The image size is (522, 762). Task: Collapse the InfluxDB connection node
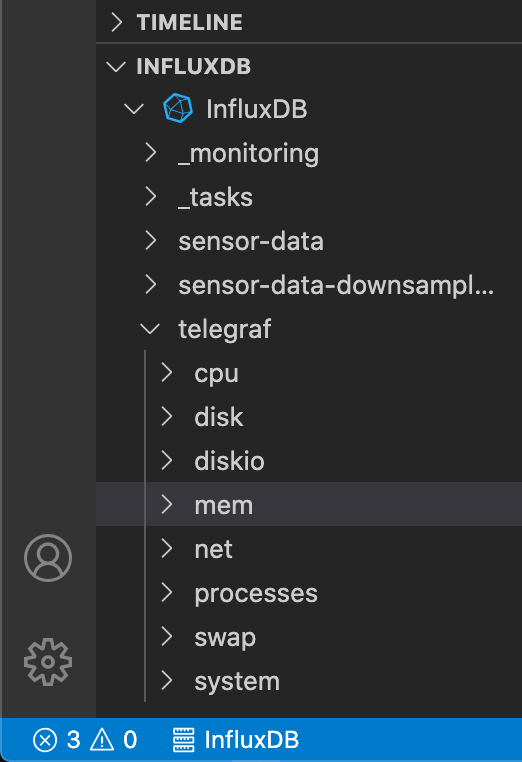[134, 109]
